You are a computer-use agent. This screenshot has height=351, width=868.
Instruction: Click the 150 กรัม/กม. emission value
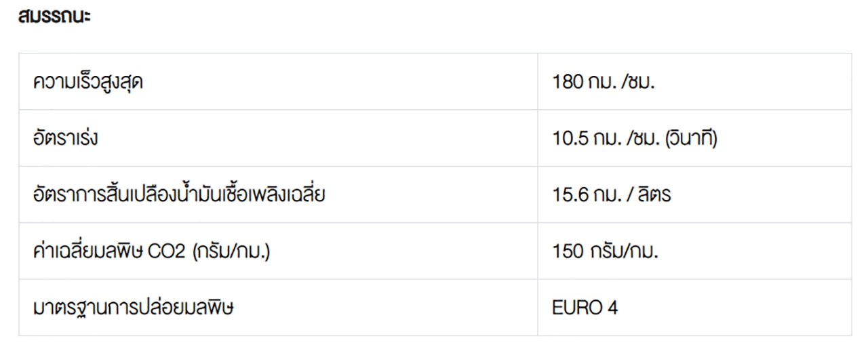606,252
